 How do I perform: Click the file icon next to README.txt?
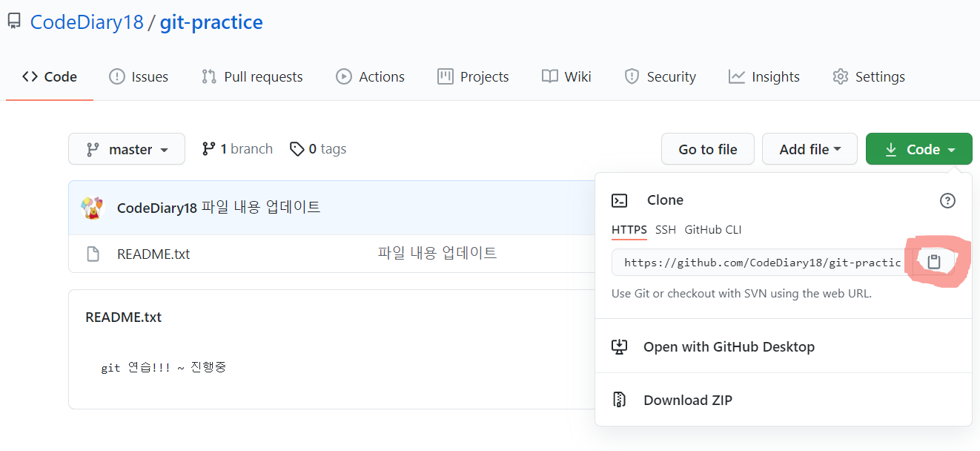93,254
